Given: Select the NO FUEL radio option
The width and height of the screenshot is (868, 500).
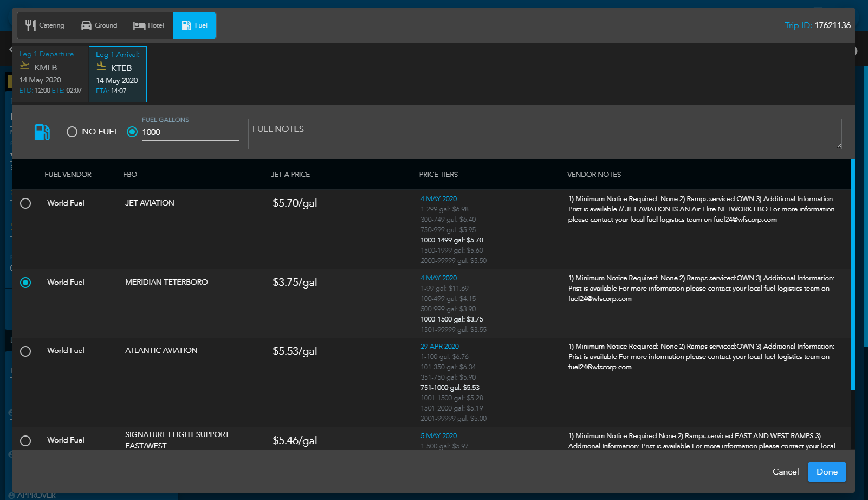Looking at the screenshot, I should [72, 132].
